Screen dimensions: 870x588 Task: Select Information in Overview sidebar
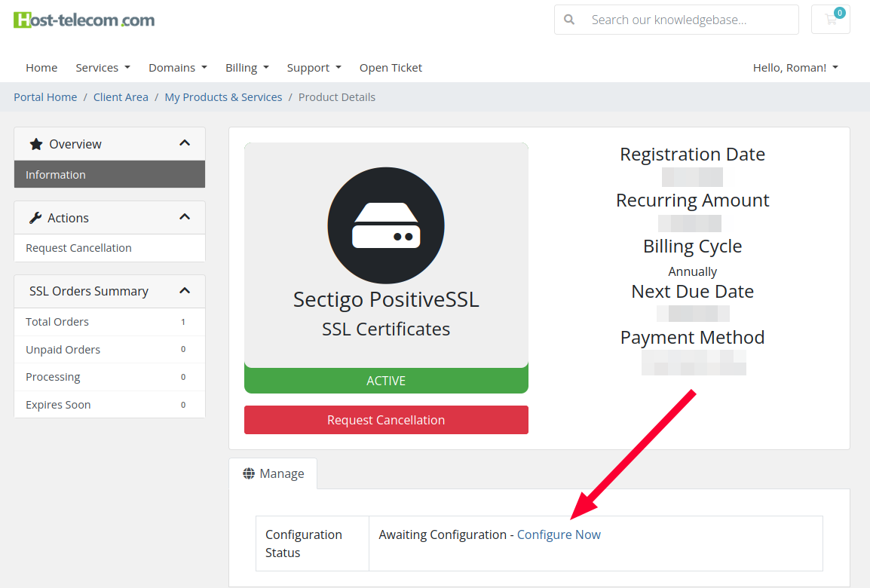pos(109,174)
